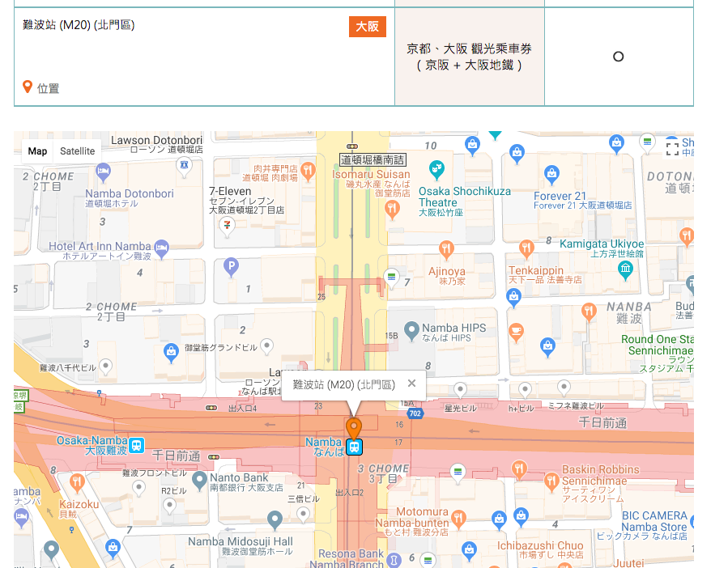Click the Kaizoku restaurant icon
Image resolution: width=728 pixels, height=568 pixels.
click(77, 482)
